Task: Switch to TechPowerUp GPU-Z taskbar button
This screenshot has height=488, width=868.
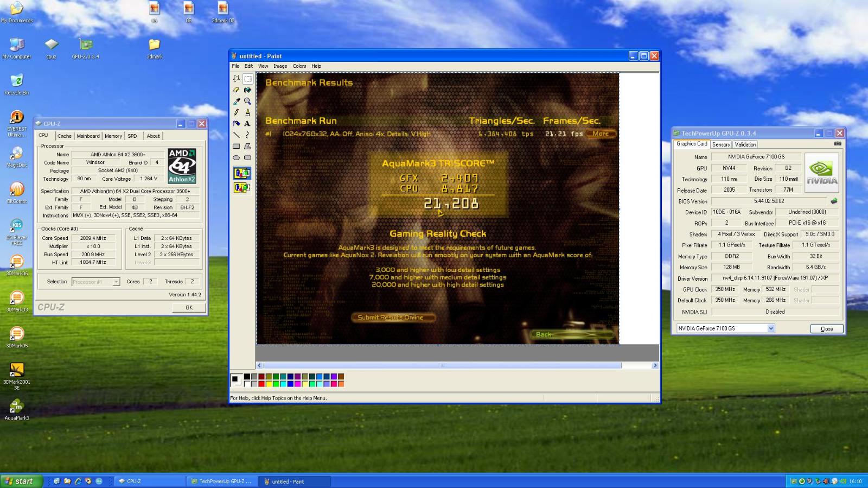Action: tap(222, 481)
